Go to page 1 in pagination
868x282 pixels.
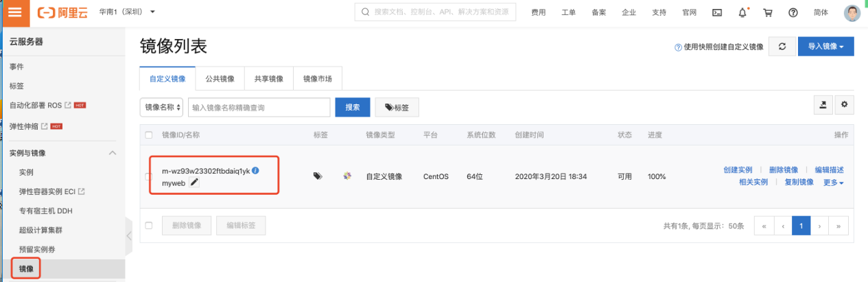[x=801, y=225]
